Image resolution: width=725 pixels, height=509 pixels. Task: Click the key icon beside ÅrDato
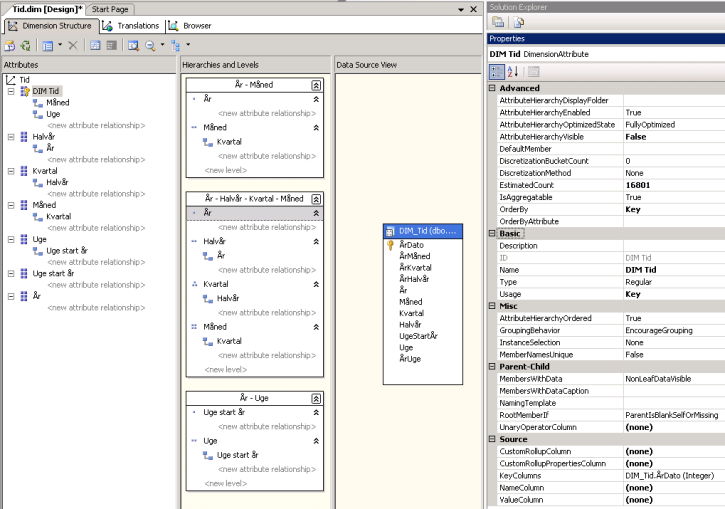tap(390, 245)
